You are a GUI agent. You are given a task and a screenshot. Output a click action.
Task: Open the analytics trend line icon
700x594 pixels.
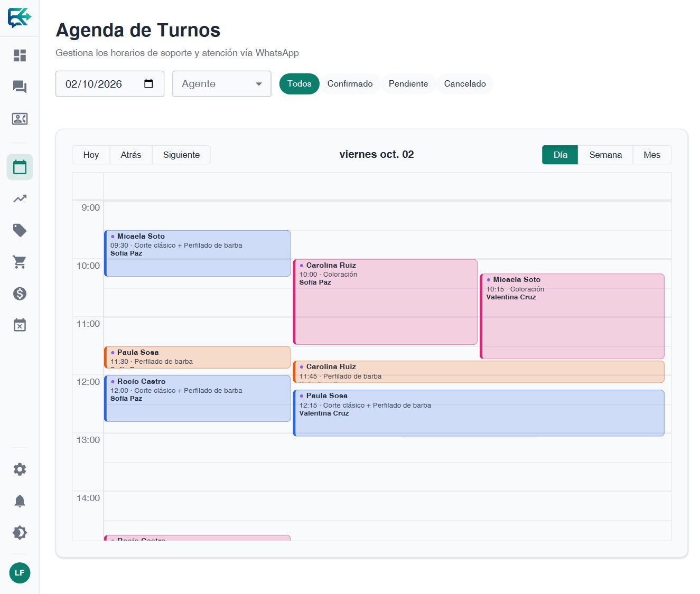click(20, 199)
